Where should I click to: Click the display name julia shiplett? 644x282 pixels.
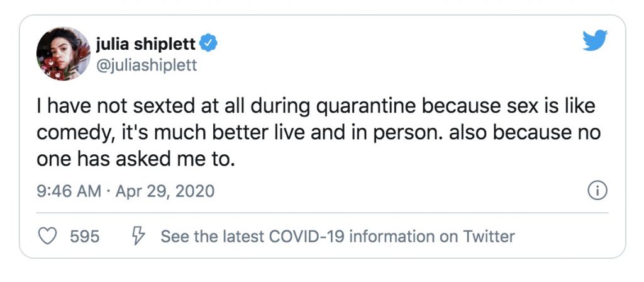pos(146,44)
